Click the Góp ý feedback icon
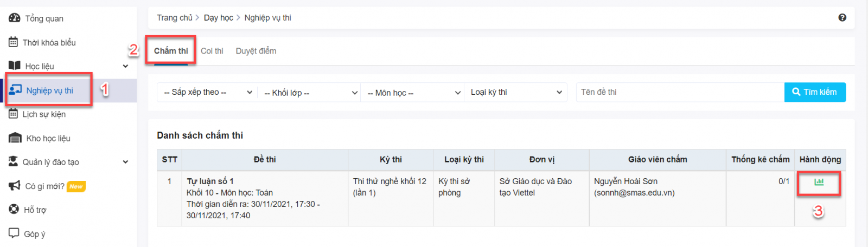Image resolution: width=868 pixels, height=247 pixels. click(x=14, y=233)
